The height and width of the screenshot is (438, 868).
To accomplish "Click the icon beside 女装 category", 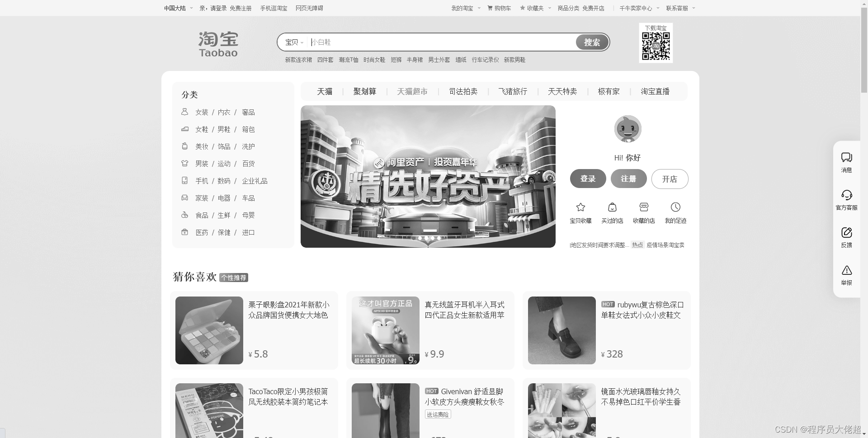I will (184, 112).
